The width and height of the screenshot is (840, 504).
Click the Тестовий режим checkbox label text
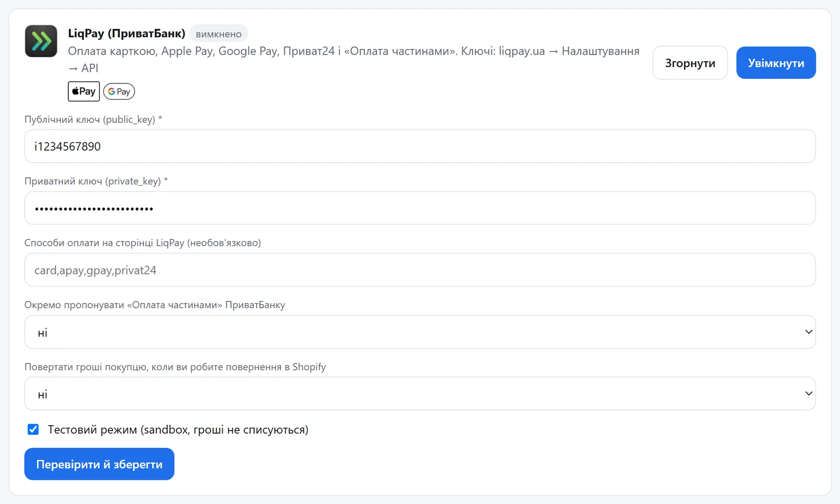tap(178, 430)
